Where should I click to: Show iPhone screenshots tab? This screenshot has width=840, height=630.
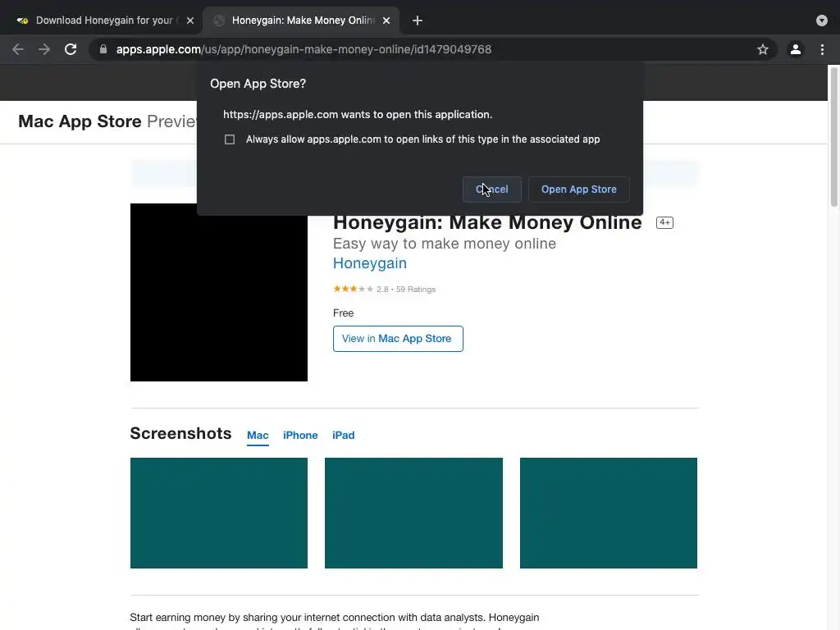pyautogui.click(x=300, y=435)
